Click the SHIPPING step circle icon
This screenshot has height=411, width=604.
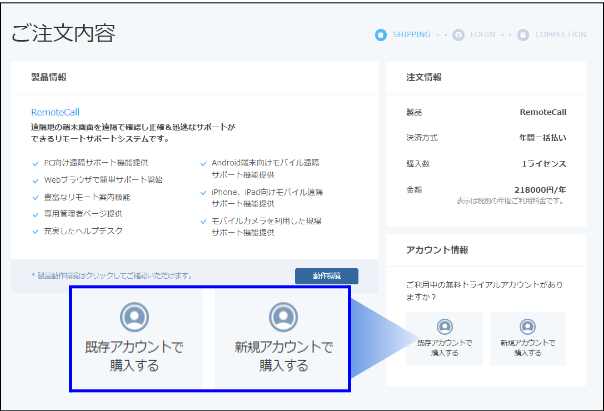[380, 35]
